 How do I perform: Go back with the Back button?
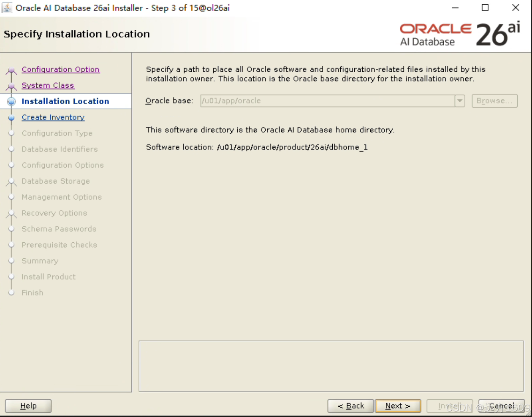[350, 406]
